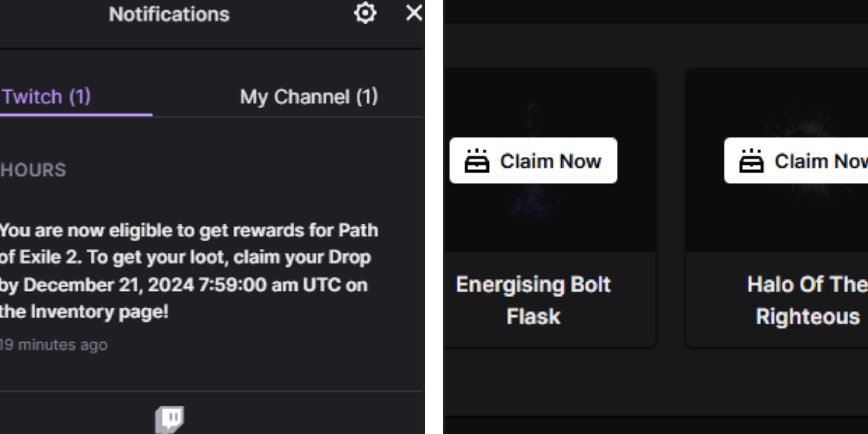Claim the Halo Of The Righteous drop
The width and height of the screenshot is (868, 434).
click(x=803, y=161)
